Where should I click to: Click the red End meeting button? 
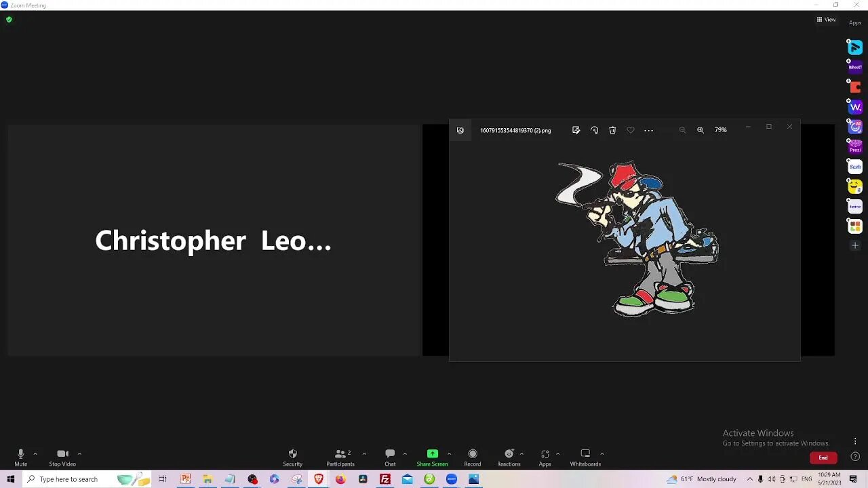pyautogui.click(x=823, y=457)
